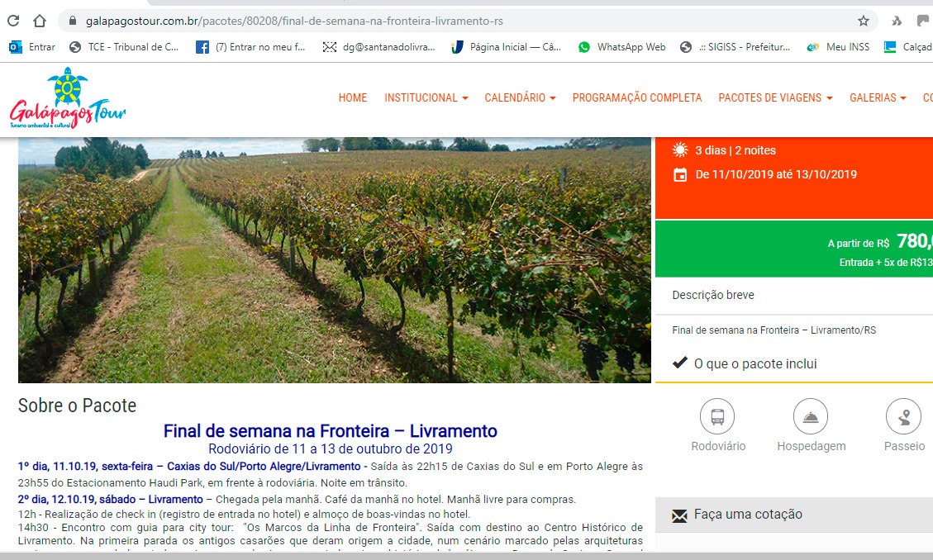Viewport: 933px width, 560px height.
Task: Expand the PACOTES DE VIAGENS dropdown
Action: pyautogui.click(x=775, y=97)
